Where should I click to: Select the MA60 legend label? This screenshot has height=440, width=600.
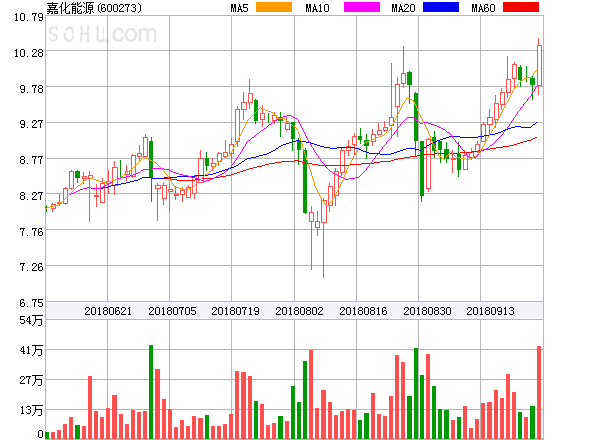point(482,8)
